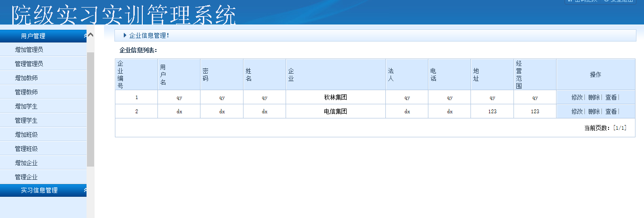
Task: Click the 当前页数 [1/1] pagination text
Action: click(605, 128)
